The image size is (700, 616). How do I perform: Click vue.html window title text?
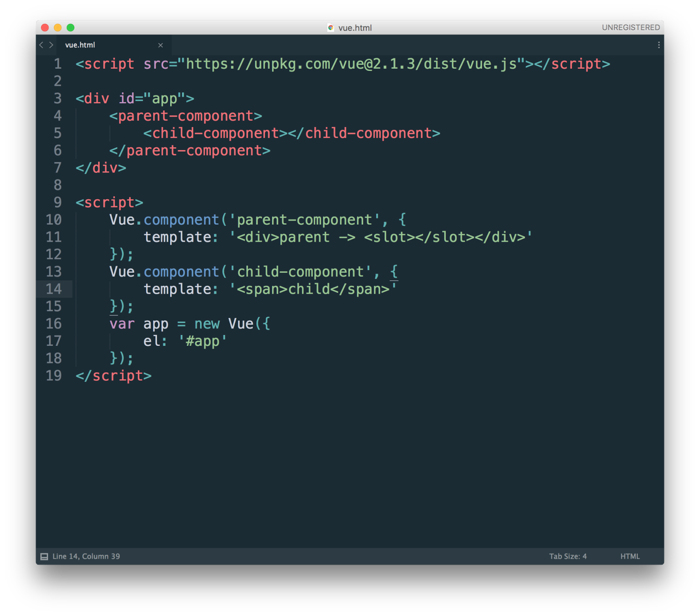pyautogui.click(x=355, y=28)
